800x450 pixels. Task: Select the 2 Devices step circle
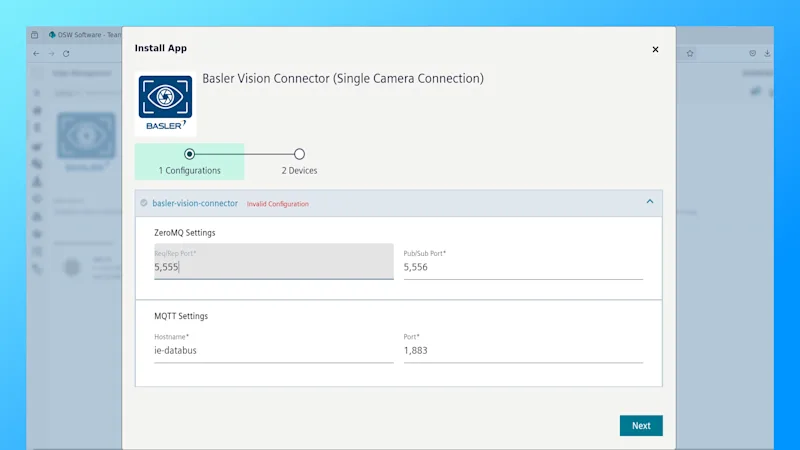coord(299,154)
